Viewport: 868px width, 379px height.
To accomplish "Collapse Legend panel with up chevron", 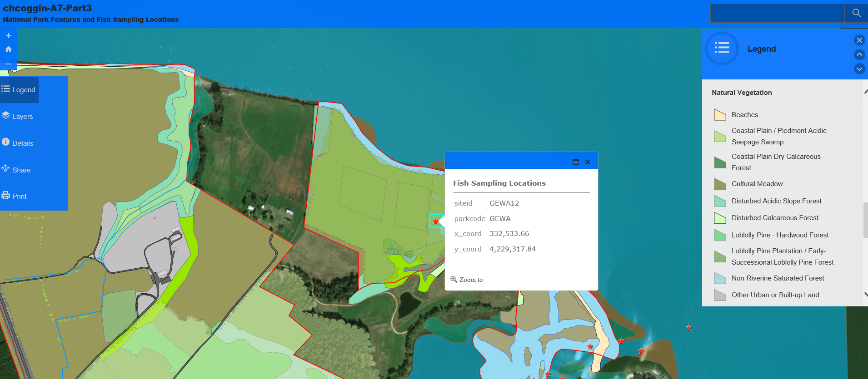I will (x=859, y=55).
